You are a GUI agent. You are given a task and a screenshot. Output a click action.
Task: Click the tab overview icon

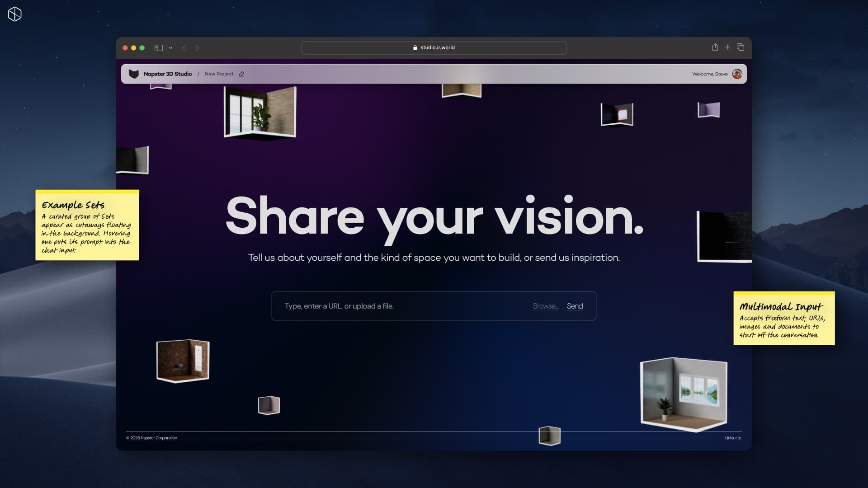click(x=741, y=47)
